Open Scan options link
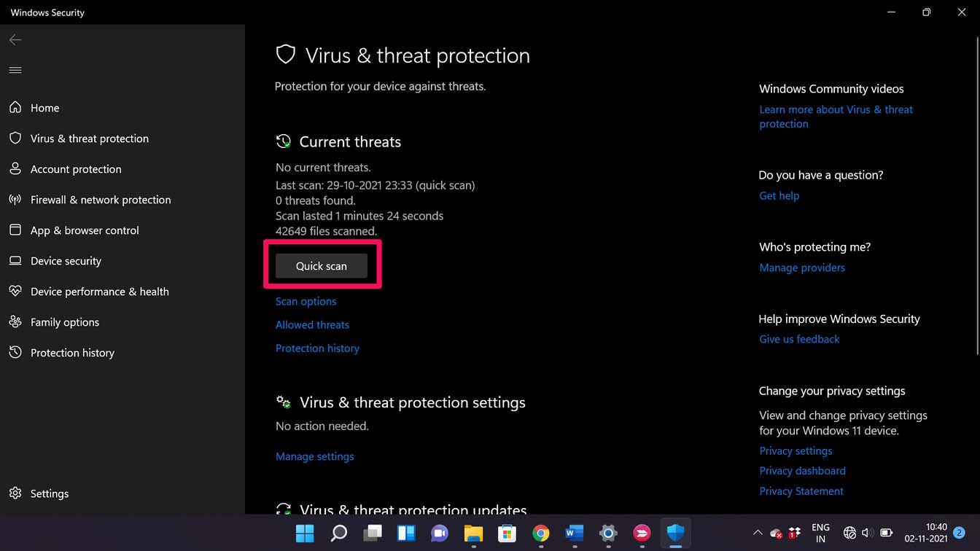The height and width of the screenshot is (551, 980). coord(306,301)
